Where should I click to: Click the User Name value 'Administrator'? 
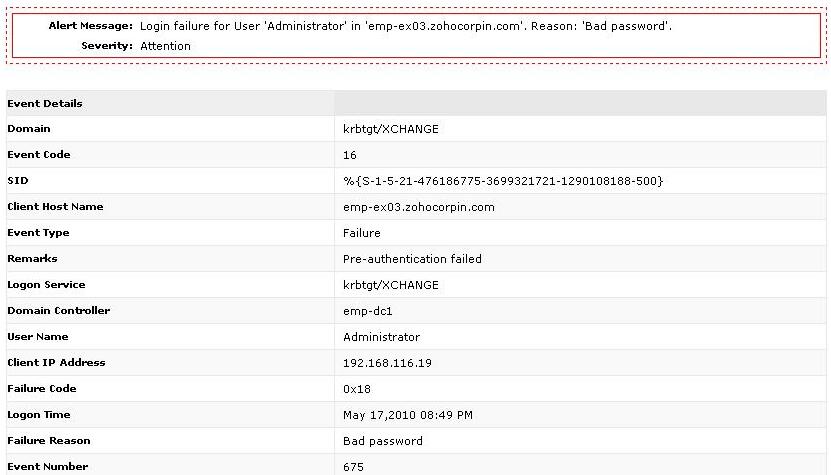point(381,337)
